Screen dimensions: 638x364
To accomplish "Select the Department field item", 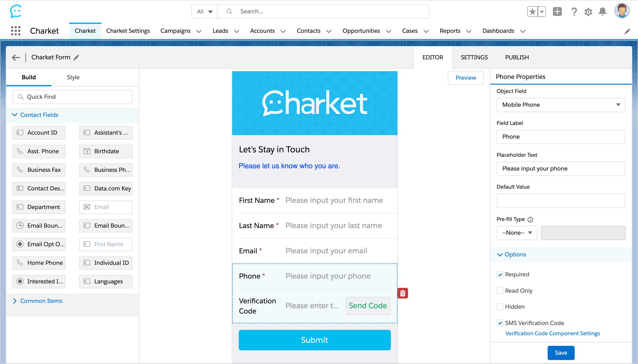I will pyautogui.click(x=39, y=207).
